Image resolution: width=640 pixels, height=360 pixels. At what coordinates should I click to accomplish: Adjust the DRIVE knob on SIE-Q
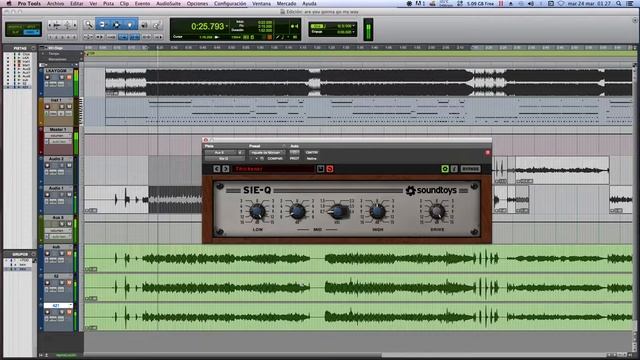click(x=437, y=211)
